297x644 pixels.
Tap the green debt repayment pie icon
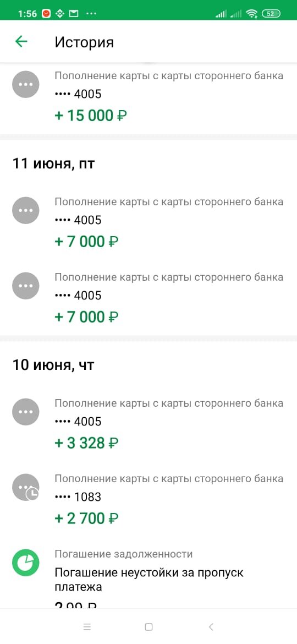(26, 563)
